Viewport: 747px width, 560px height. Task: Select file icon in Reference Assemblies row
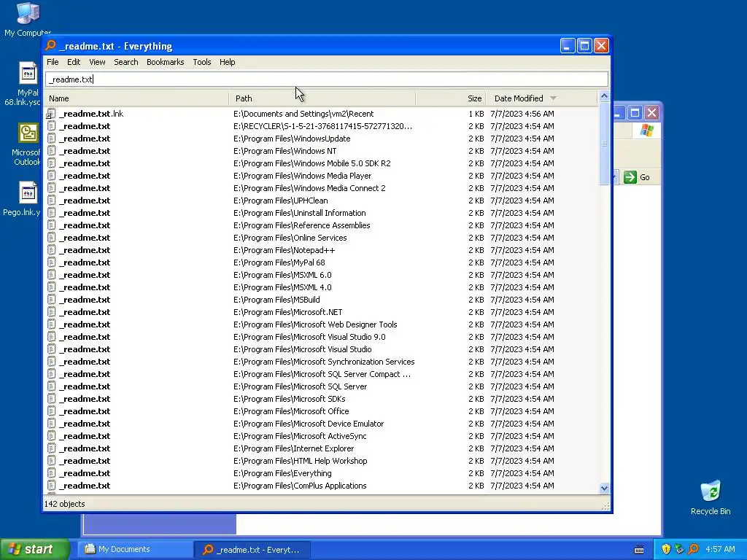(x=51, y=225)
